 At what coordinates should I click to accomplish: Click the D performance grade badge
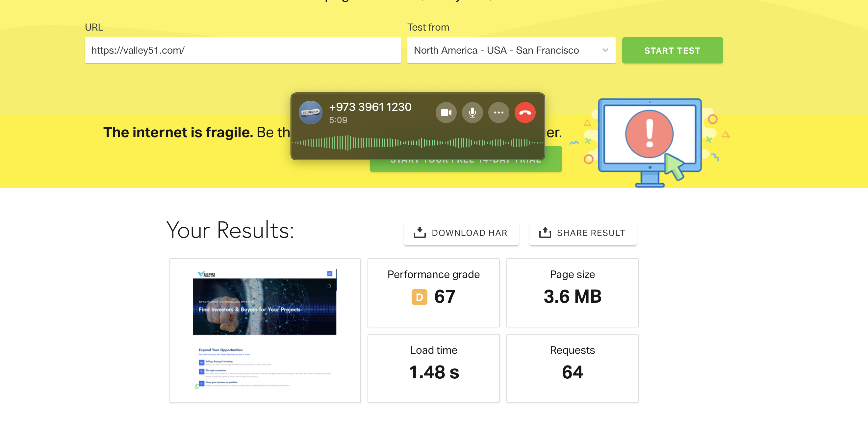419,297
